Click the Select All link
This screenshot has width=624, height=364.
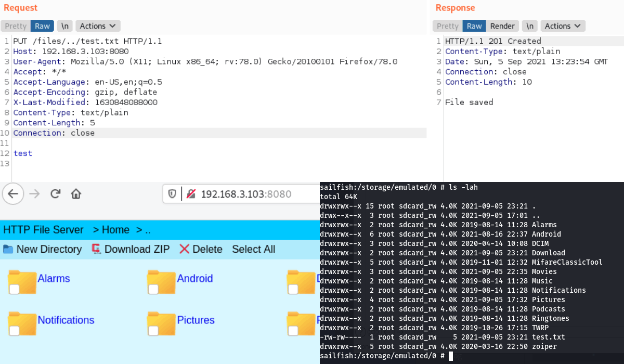[253, 249]
